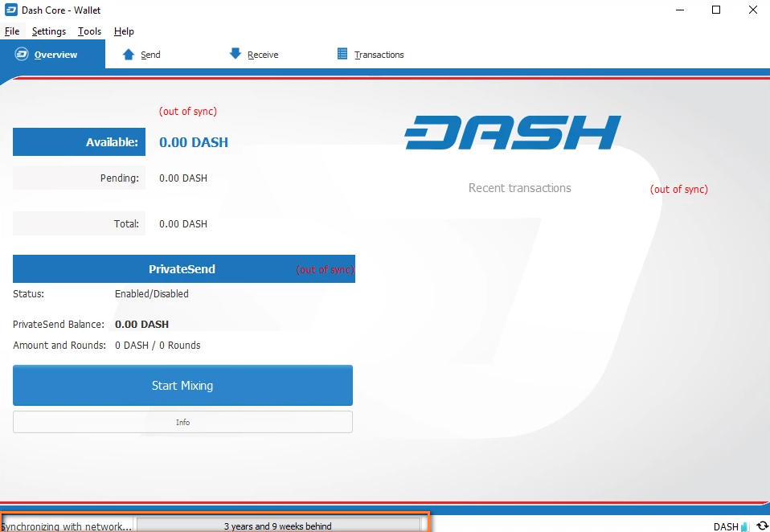Open the Help menu

click(x=124, y=31)
